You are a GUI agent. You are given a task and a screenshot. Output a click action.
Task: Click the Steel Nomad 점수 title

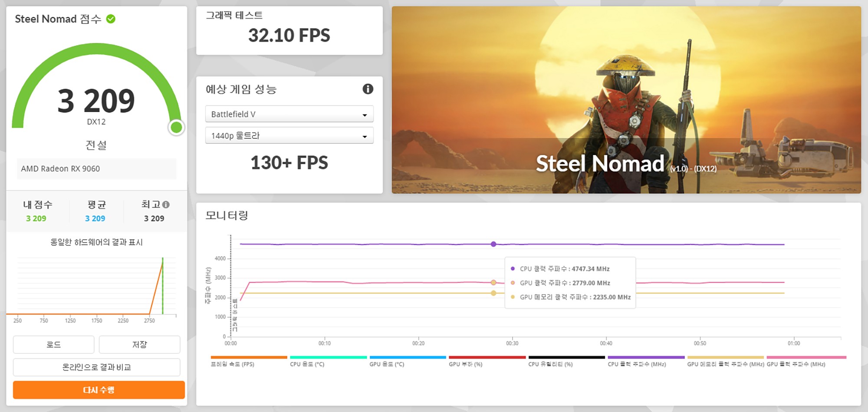click(x=58, y=19)
